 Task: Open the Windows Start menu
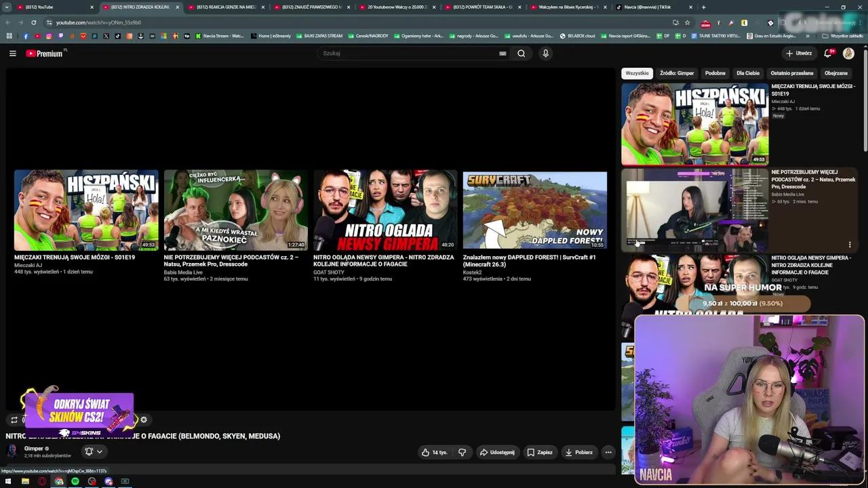point(8,482)
